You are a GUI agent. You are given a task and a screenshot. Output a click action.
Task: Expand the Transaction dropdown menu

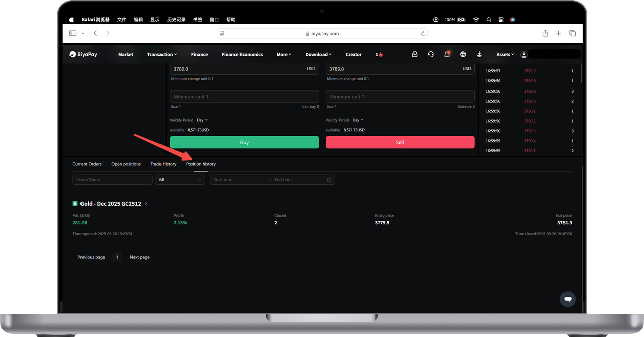[162, 54]
